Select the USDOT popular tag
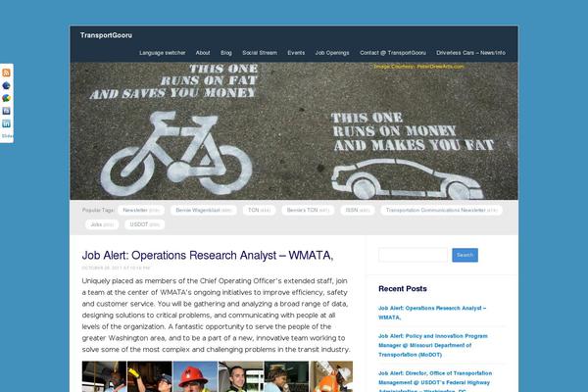 pos(144,224)
